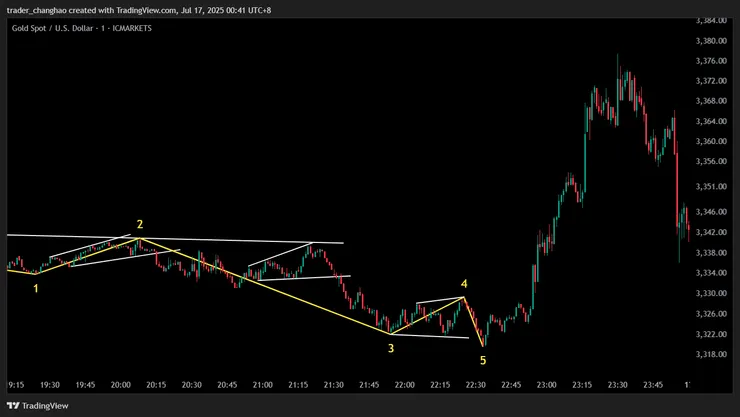Click the 3,380.00 price axis label

click(x=711, y=41)
